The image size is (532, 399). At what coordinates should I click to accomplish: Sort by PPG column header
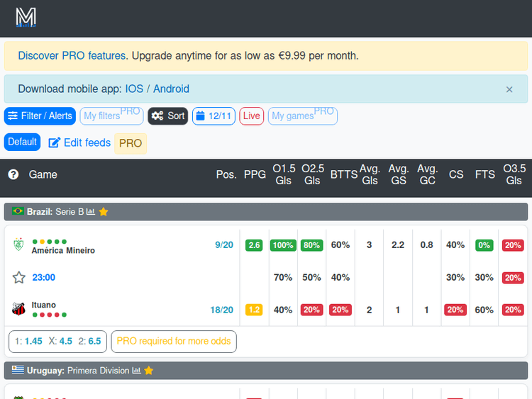[x=255, y=174]
